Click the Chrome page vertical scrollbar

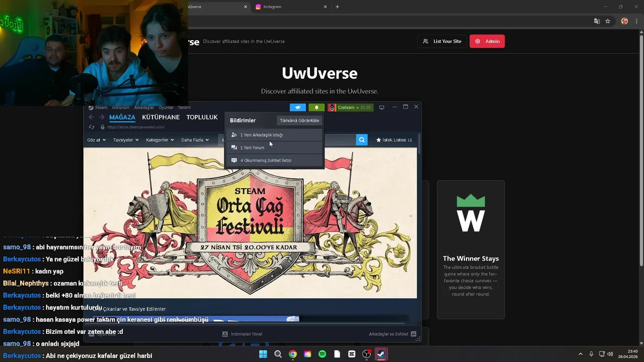click(641, 151)
